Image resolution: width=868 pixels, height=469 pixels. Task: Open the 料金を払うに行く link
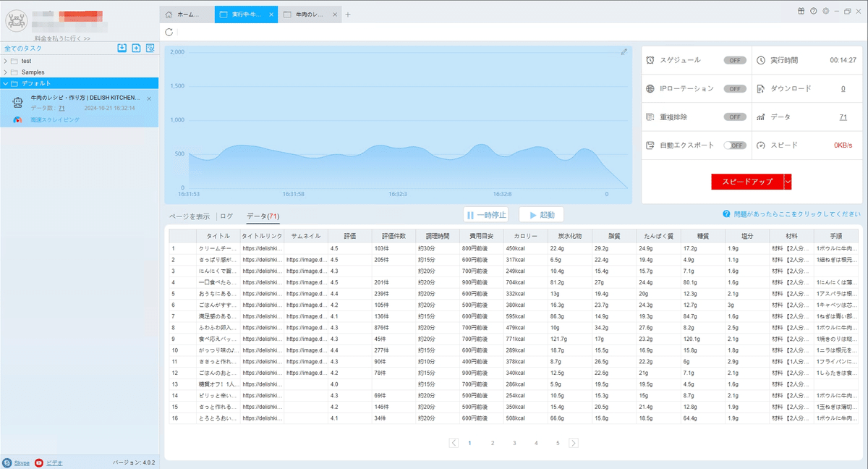pyautogui.click(x=62, y=38)
